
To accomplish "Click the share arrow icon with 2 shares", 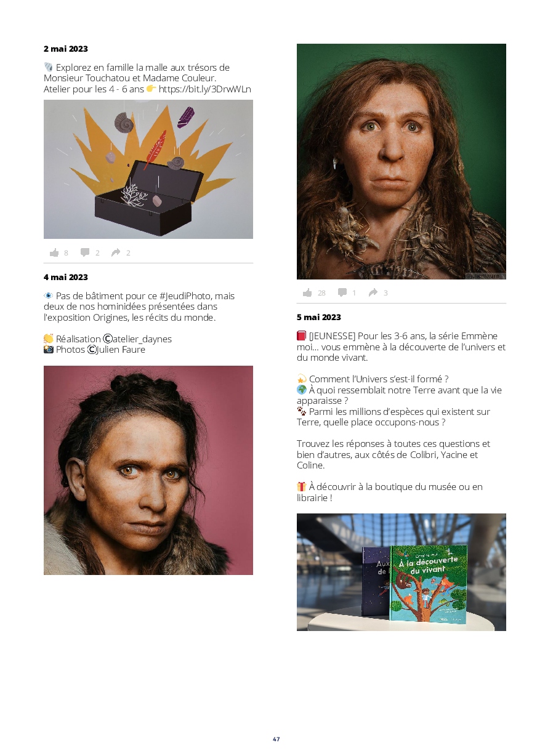I will pyautogui.click(x=116, y=252).
